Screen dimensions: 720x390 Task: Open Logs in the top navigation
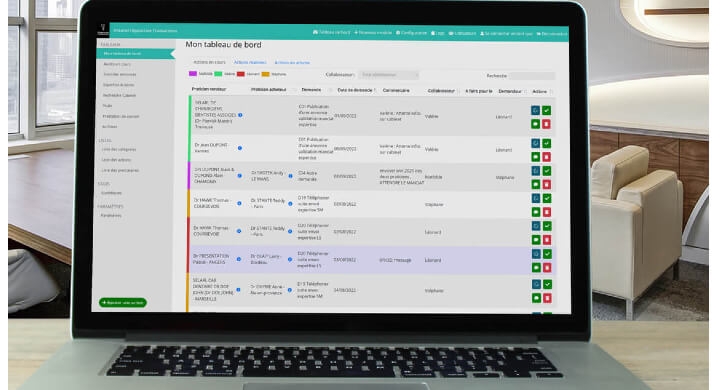[438, 33]
